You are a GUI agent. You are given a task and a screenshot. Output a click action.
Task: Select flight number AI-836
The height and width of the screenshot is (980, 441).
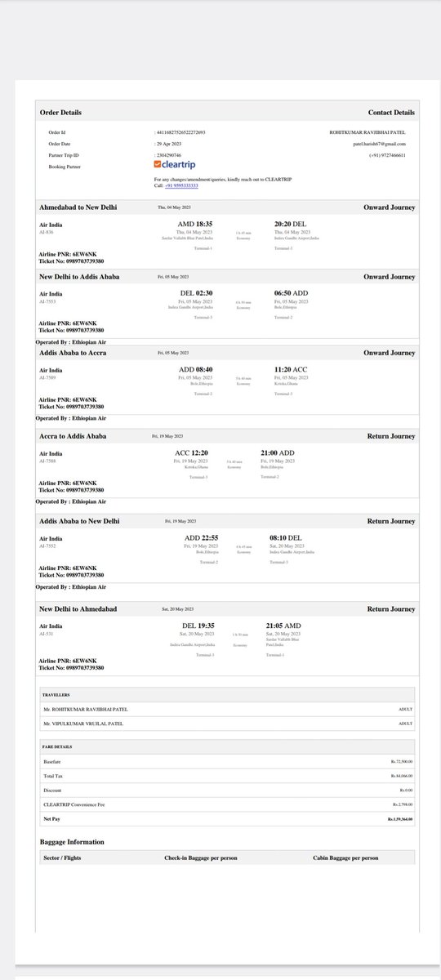pos(46,234)
